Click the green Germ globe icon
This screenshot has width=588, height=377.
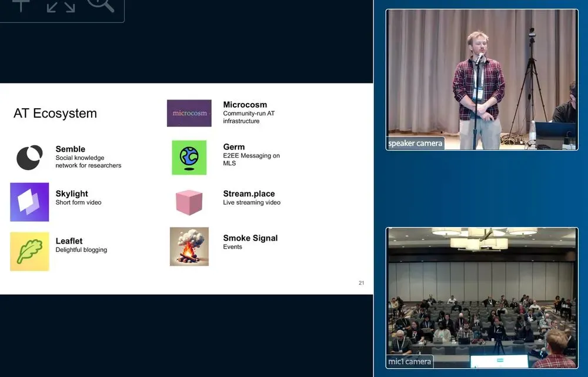pyautogui.click(x=189, y=157)
